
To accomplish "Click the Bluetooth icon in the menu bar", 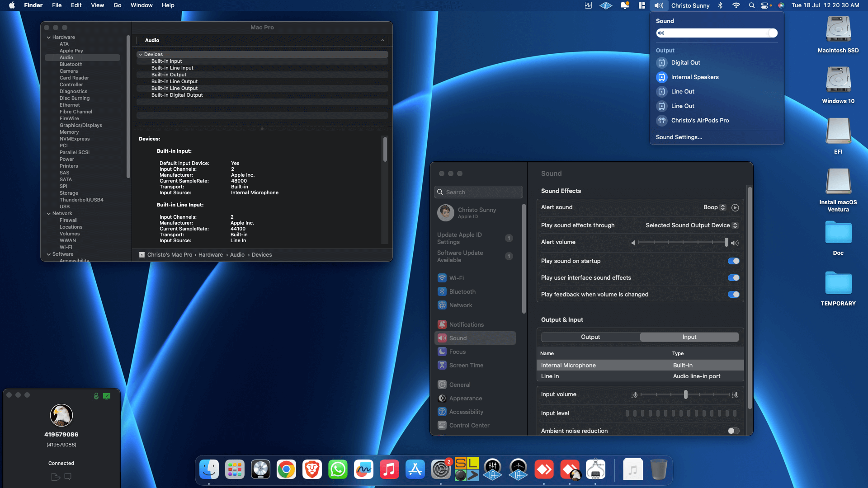I will click(720, 5).
